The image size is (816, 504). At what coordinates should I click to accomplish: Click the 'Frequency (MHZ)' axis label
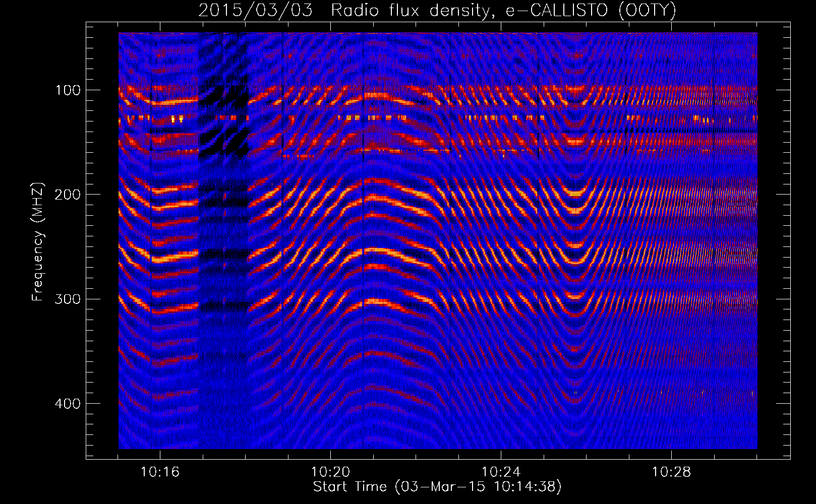click(38, 241)
